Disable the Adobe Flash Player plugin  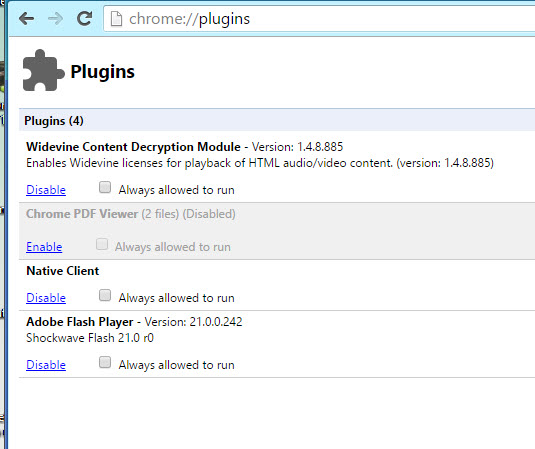[x=46, y=365]
